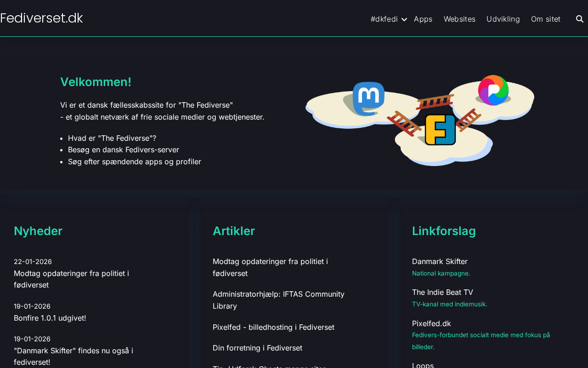Open 'Søg efter spændende apps og profiler'

pos(135,161)
